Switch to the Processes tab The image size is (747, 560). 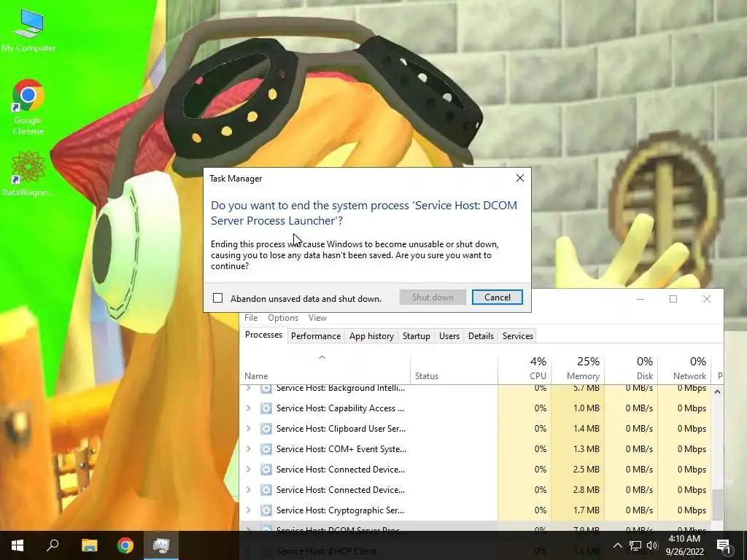point(263,335)
